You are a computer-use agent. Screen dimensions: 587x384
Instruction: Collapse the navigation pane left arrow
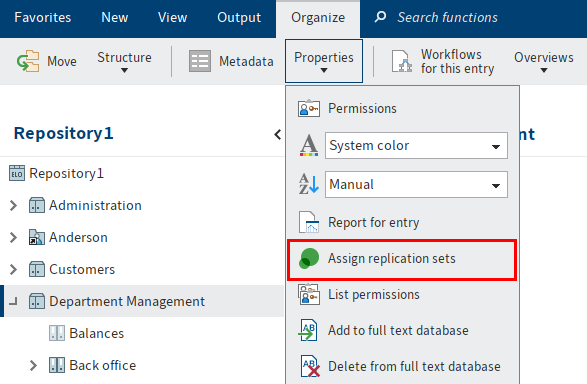[277, 134]
